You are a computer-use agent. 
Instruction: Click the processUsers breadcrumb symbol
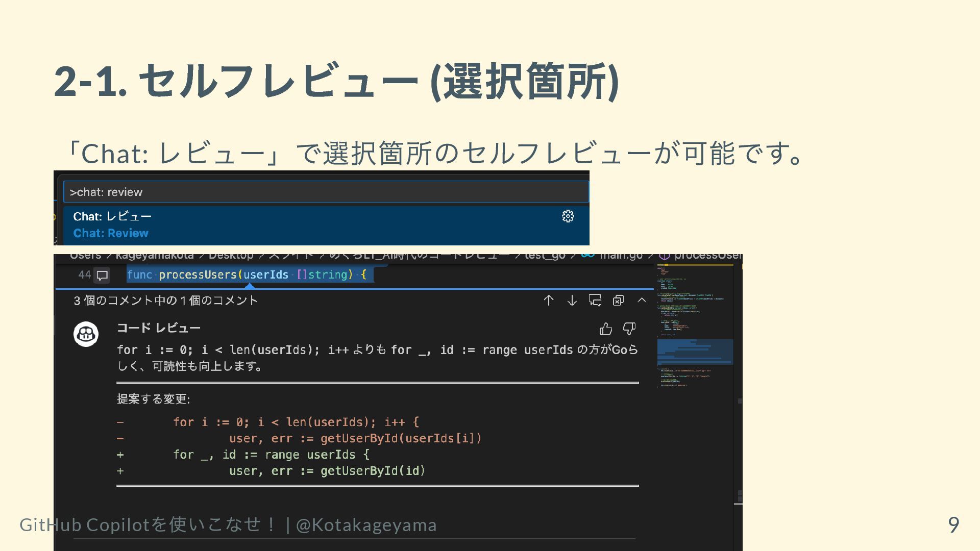coord(707,256)
